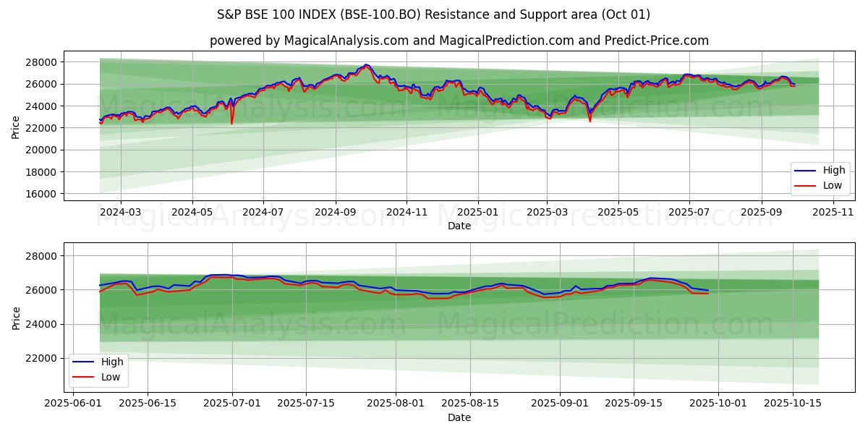
Task: Click the 2025-10-15 tick on bottom chart
Action: (x=793, y=403)
